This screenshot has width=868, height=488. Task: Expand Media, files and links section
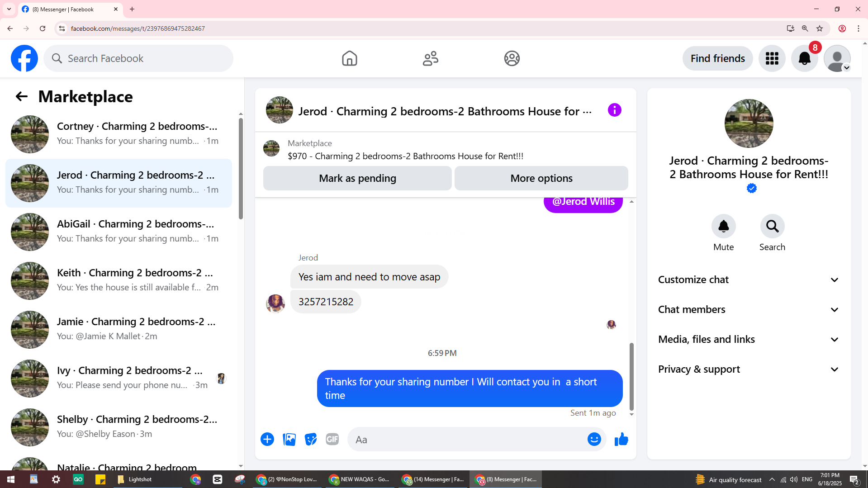(749, 339)
